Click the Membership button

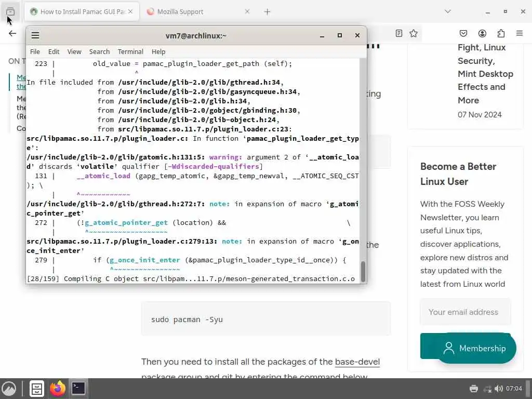coord(476,348)
